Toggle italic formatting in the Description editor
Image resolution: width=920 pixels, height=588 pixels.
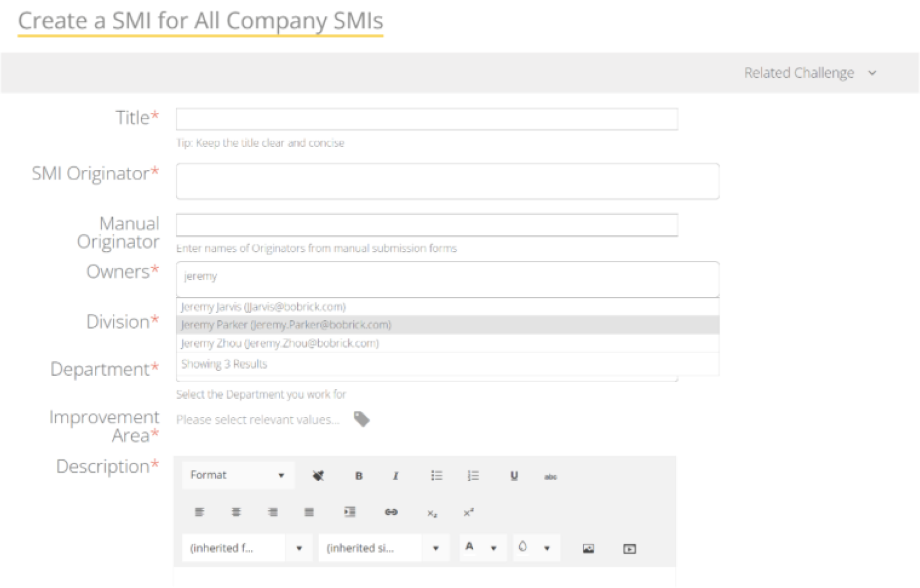tap(396, 476)
